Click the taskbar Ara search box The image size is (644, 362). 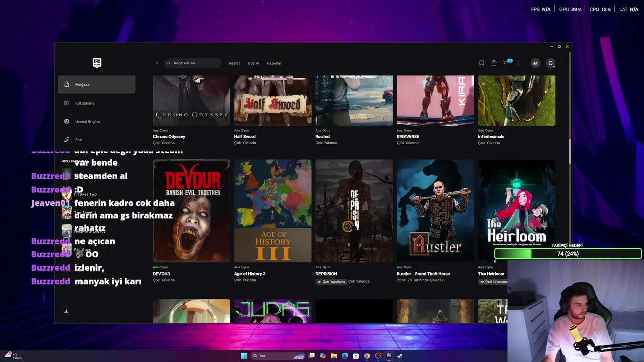279,356
